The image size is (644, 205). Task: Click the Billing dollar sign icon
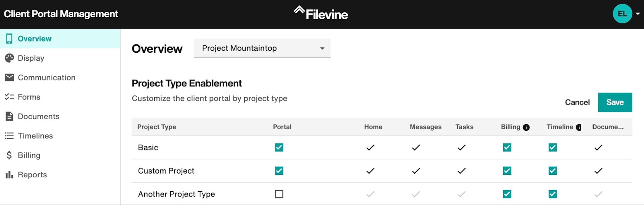point(9,155)
